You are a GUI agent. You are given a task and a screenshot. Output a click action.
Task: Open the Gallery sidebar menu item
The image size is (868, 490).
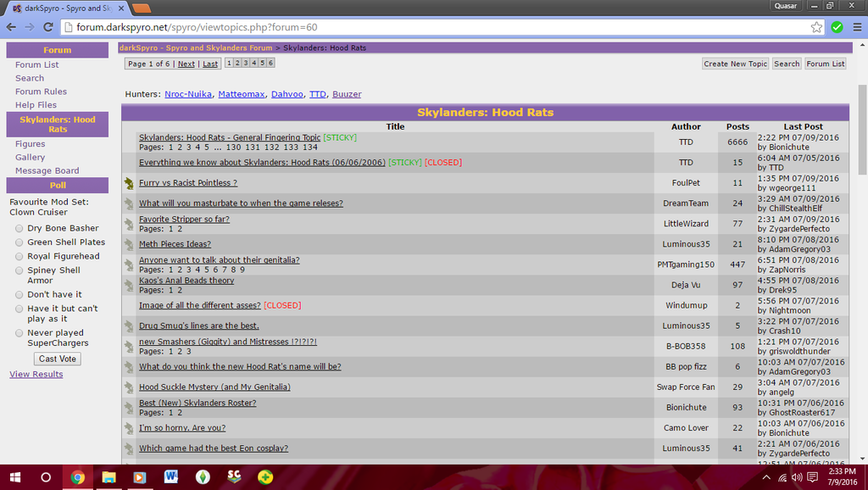click(x=30, y=157)
